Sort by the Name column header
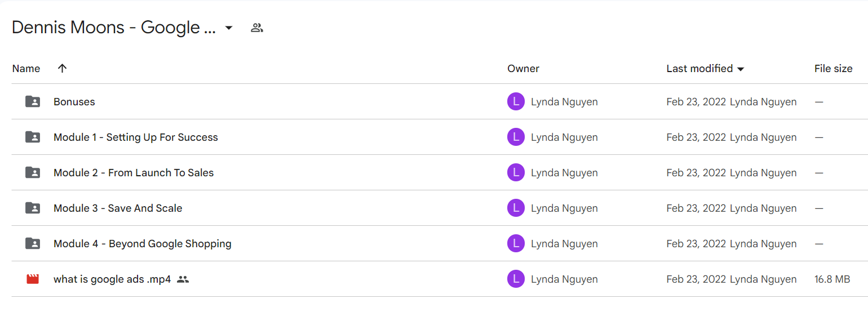This screenshot has width=868, height=321. click(x=26, y=69)
